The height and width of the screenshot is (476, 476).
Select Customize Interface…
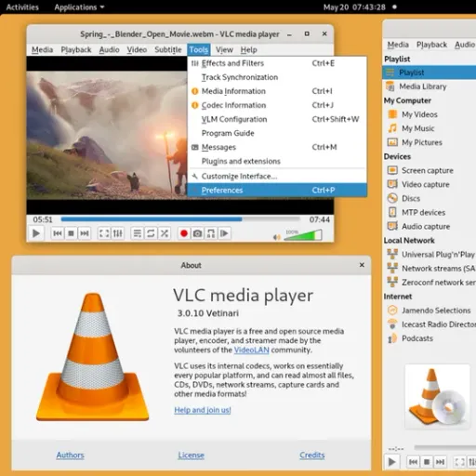[x=277, y=176]
